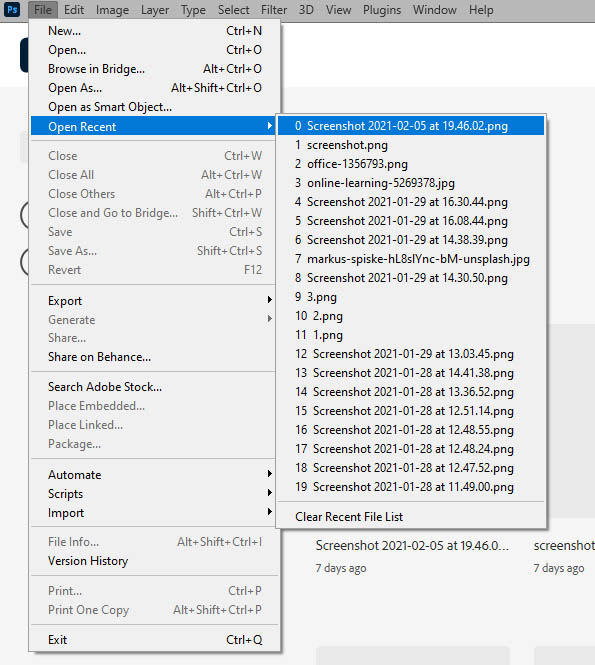Expand the Import submenu
Screen dimensions: 595x665
[155, 513]
